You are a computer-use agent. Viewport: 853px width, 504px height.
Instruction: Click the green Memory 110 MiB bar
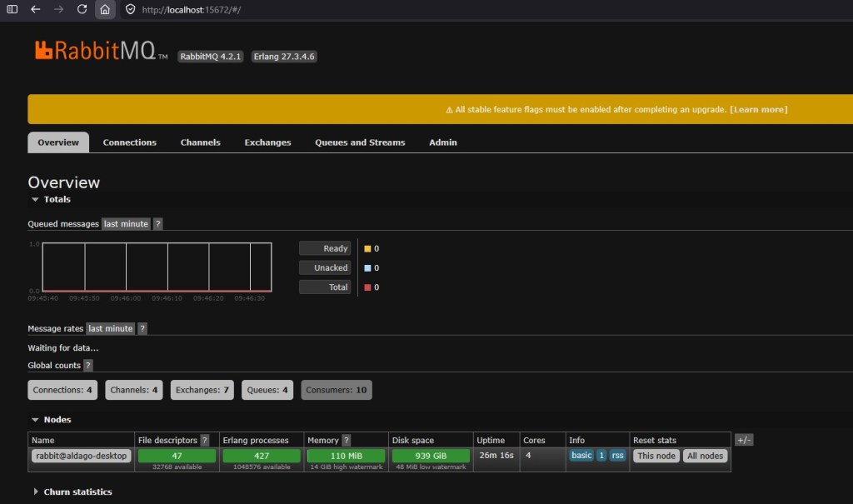coord(346,456)
